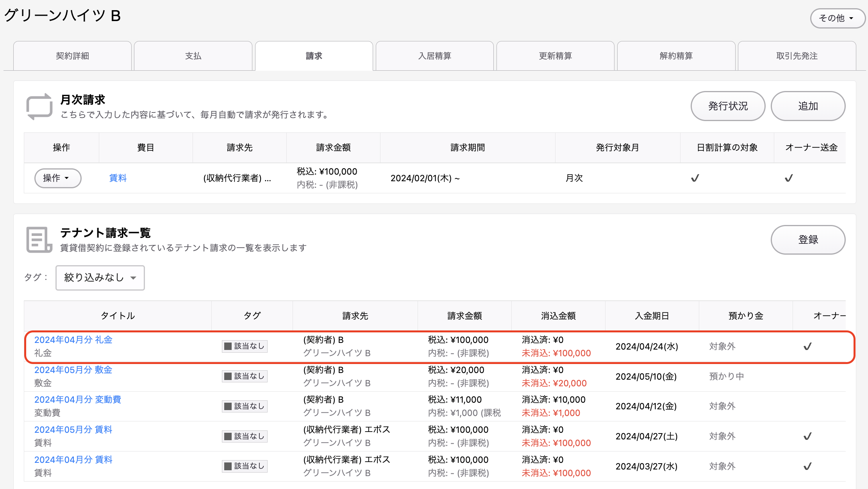Open the 2024年05月分 賃料 invoice link
The image size is (868, 489).
tap(73, 430)
